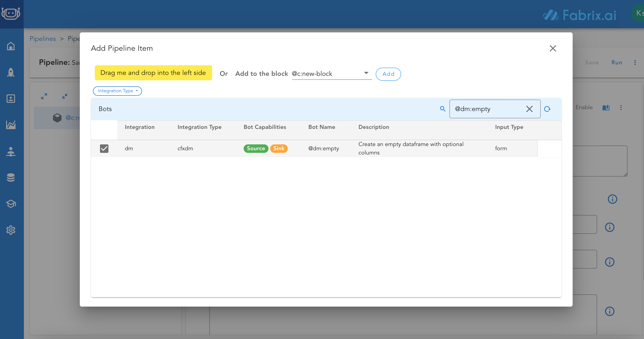Sort by Input Type column header
644x339 pixels.
509,127
